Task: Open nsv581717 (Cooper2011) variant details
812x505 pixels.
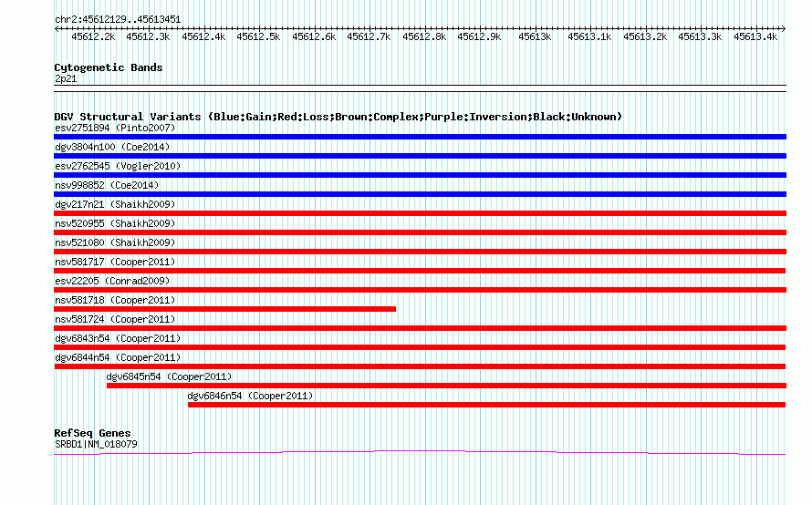Action: pos(115,262)
